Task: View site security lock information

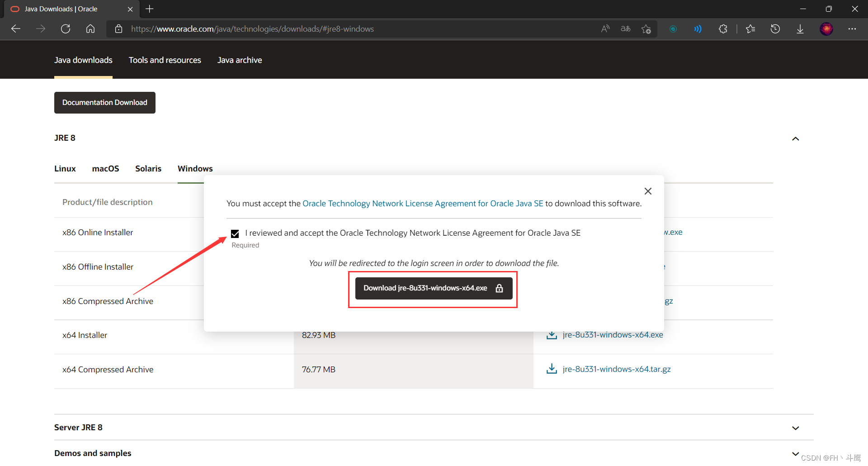Action: point(119,29)
